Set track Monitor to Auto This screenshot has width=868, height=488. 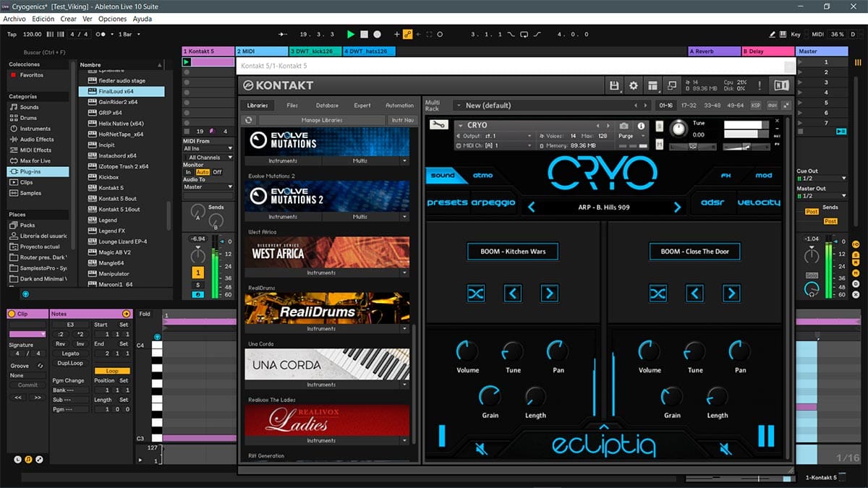click(203, 172)
